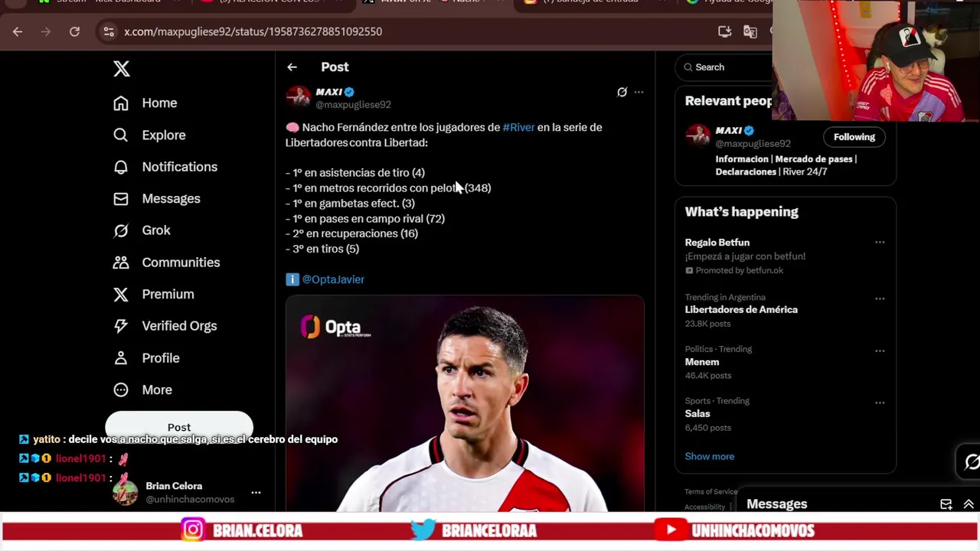Image resolution: width=980 pixels, height=551 pixels.
Task: Click Brian Celora account avatar
Action: (x=126, y=492)
